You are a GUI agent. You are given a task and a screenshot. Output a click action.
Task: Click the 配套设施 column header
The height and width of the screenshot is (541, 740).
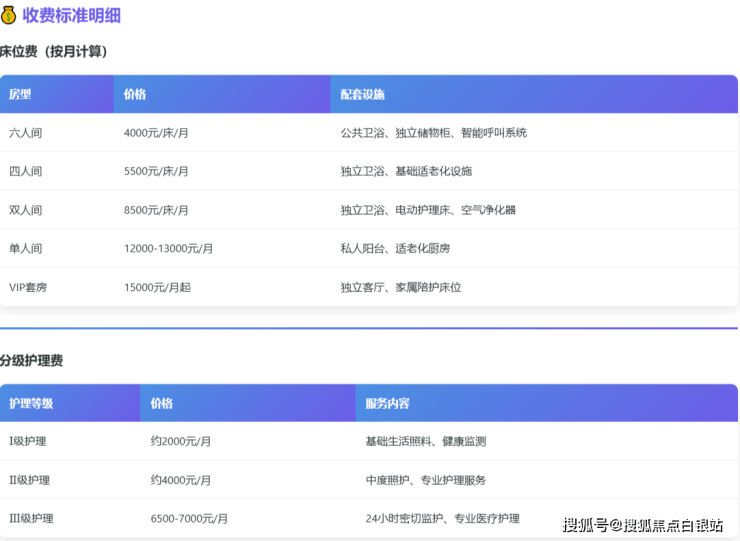[362, 94]
